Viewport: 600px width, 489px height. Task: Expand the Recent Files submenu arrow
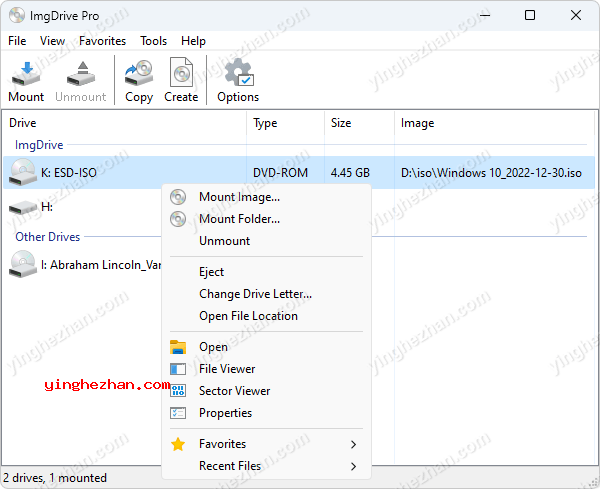click(x=353, y=466)
